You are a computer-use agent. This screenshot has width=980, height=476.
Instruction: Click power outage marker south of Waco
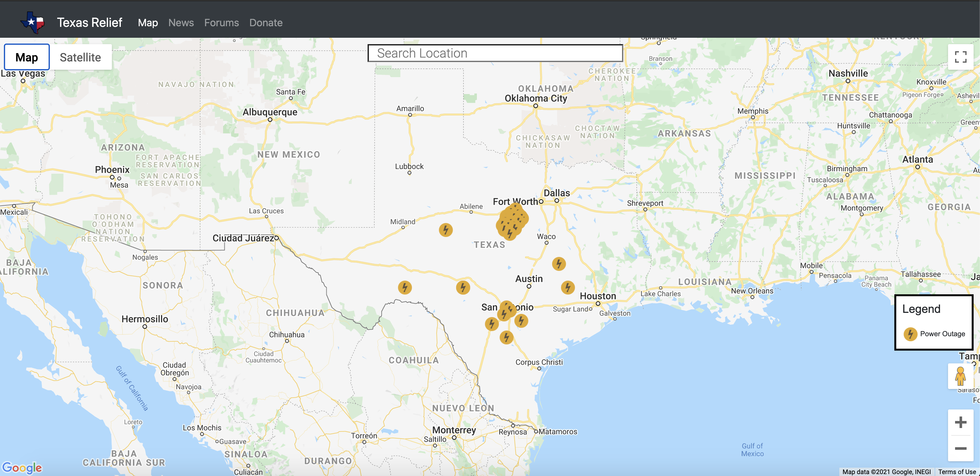[558, 264]
